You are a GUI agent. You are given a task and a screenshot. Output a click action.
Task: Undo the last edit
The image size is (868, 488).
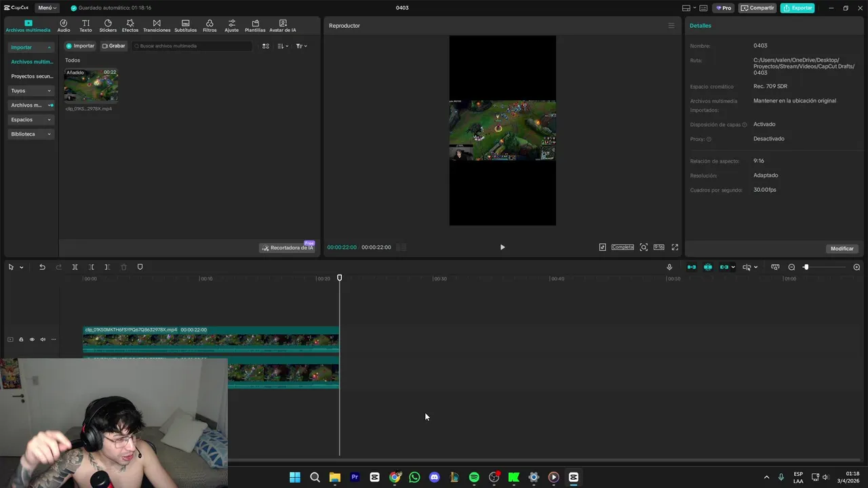pyautogui.click(x=42, y=267)
